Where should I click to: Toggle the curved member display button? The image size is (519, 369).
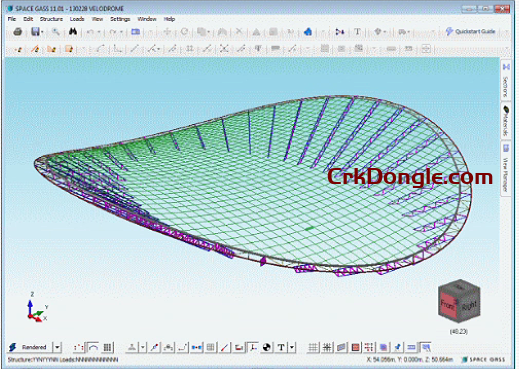(93, 347)
